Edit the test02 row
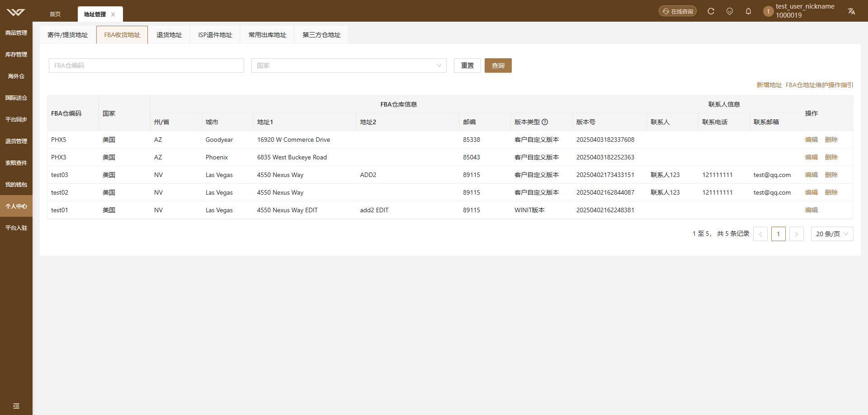This screenshot has height=415, width=868. (x=811, y=192)
